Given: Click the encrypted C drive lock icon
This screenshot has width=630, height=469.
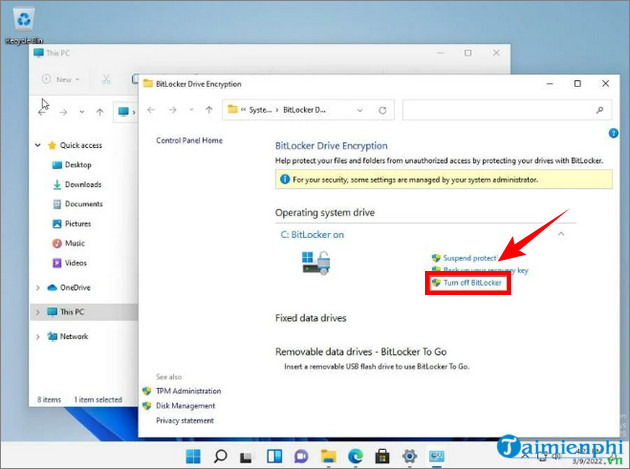Looking at the screenshot, I should click(x=316, y=263).
